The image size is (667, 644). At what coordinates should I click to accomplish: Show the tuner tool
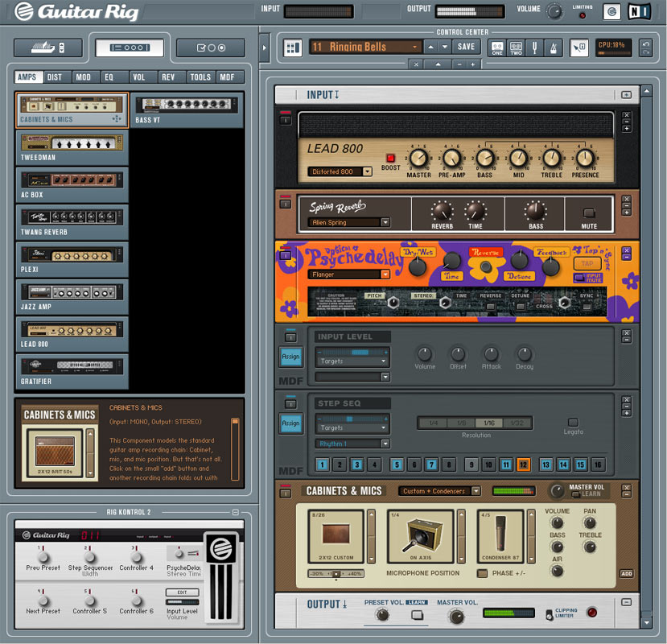click(535, 47)
